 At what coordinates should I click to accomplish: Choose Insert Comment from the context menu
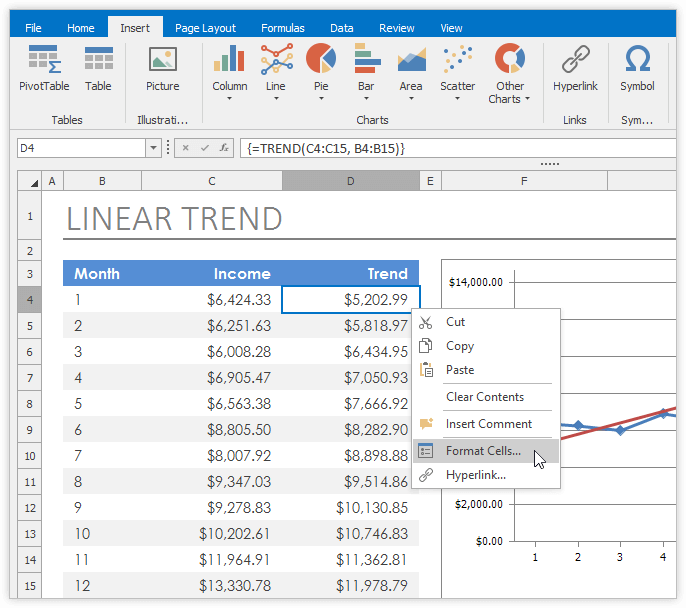[x=488, y=424]
